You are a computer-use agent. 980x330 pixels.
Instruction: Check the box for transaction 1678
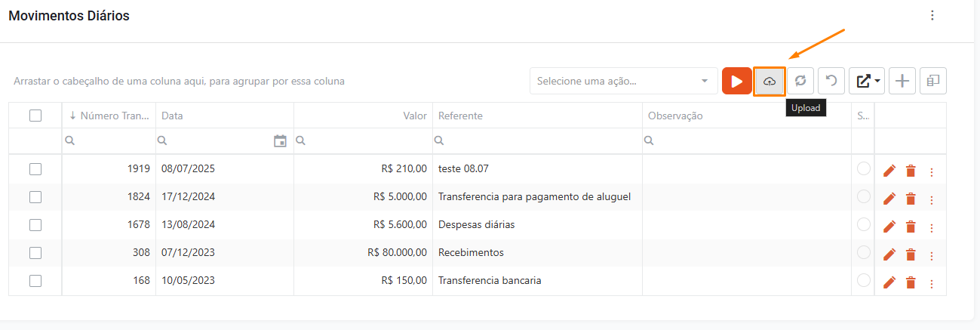pos(35,224)
